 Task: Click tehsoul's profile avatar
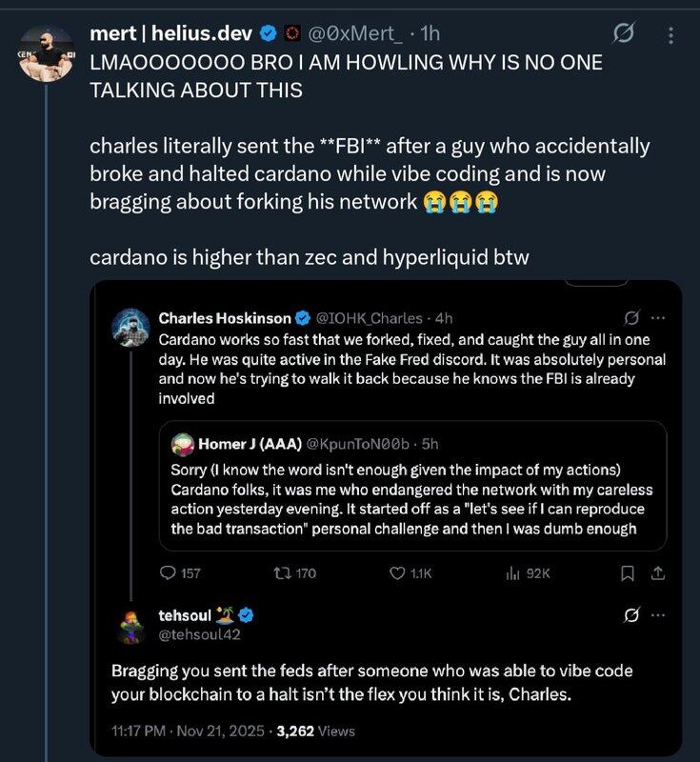[x=130, y=625]
